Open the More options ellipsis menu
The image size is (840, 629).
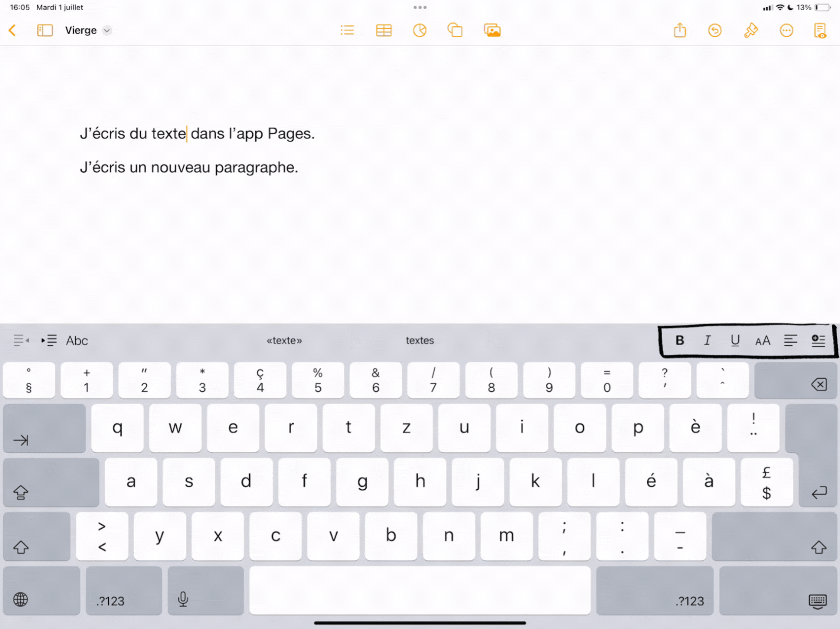click(786, 31)
